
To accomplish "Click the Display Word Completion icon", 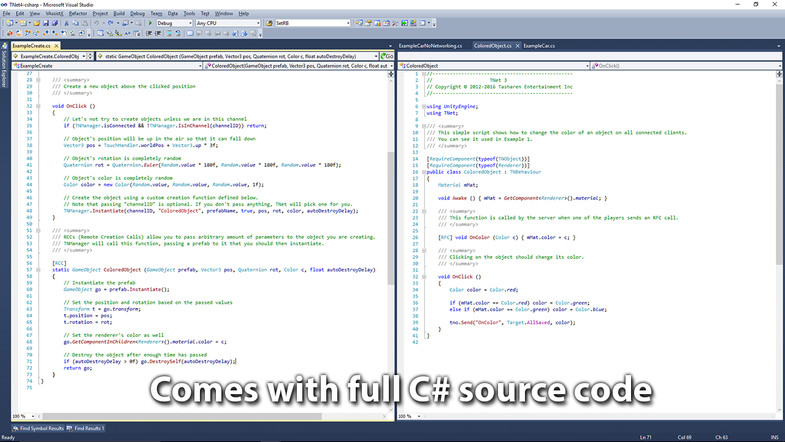I will pyautogui.click(x=127, y=34).
